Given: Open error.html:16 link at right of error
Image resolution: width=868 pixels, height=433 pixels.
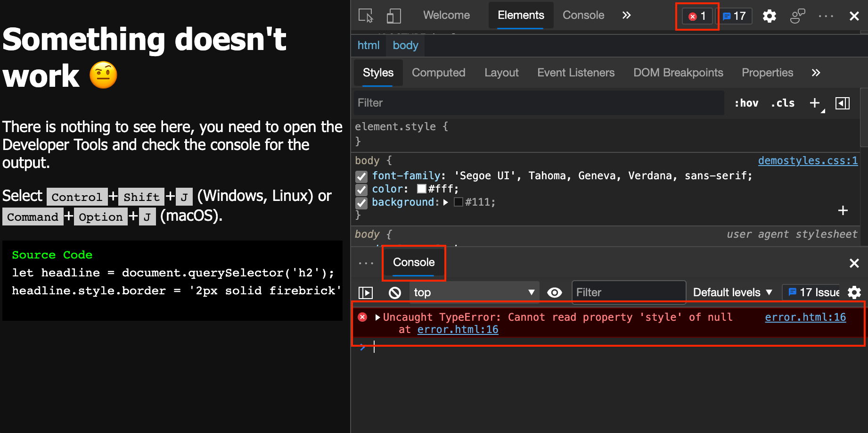Looking at the screenshot, I should (x=805, y=317).
